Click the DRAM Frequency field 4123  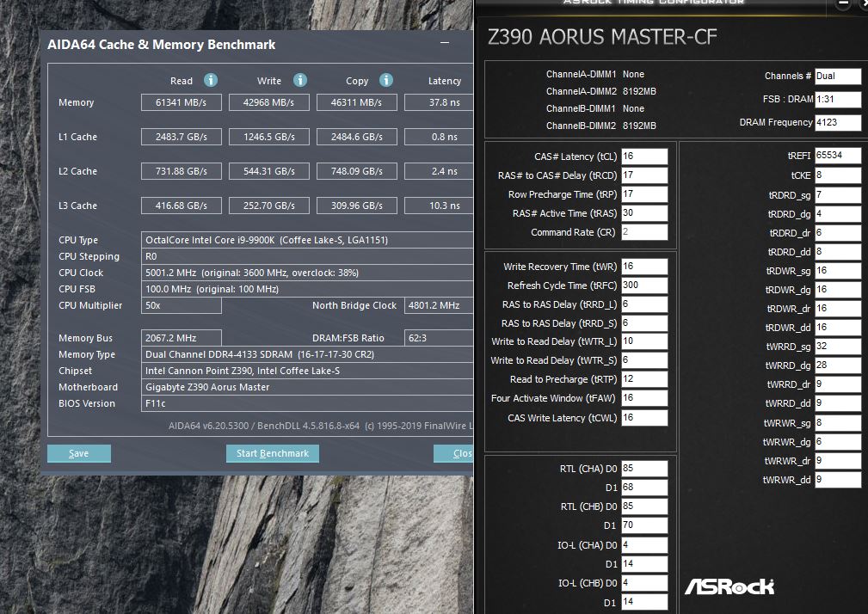coord(838,122)
